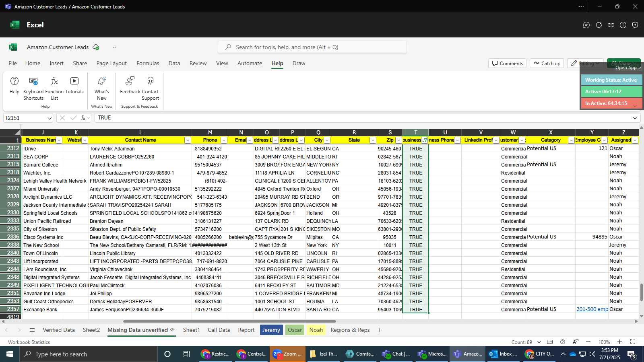This screenshot has width=644, height=362.
Task: Open the 201-500 emp link
Action: (x=592, y=309)
